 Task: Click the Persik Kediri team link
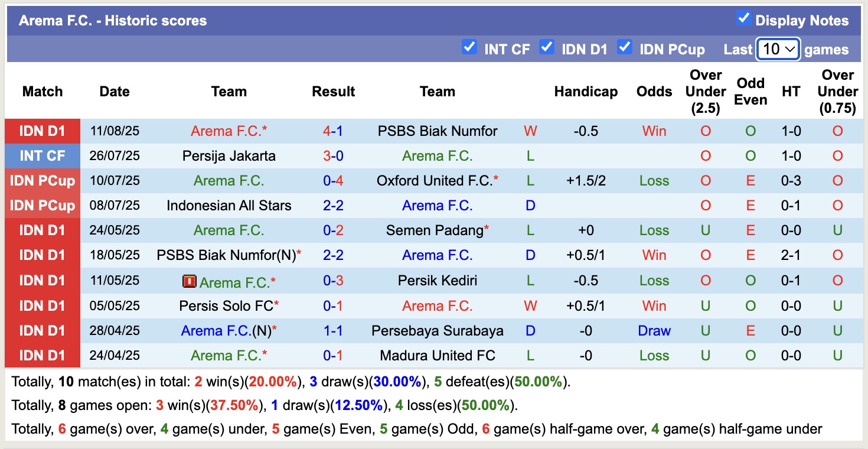[x=438, y=281]
